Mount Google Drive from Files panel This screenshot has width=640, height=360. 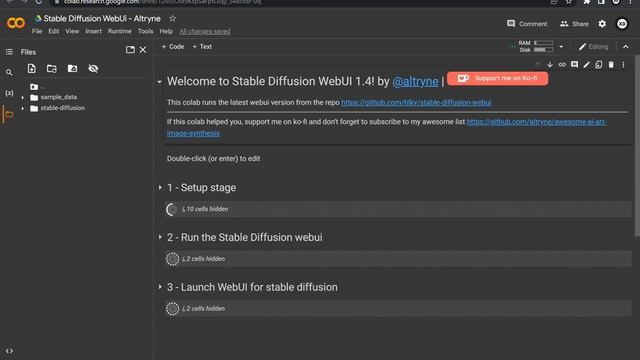coord(72,69)
